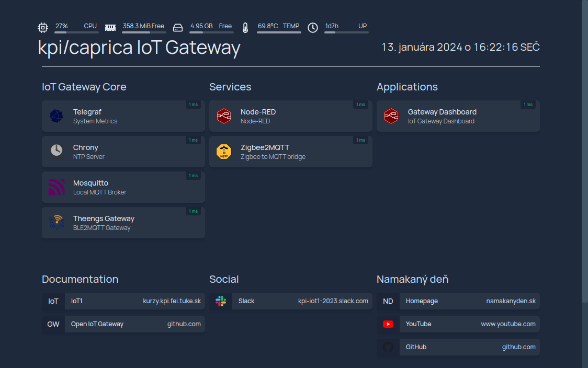This screenshot has width=588, height=368.
Task: Click the Slack icon in Social section
Action: pos(220,301)
